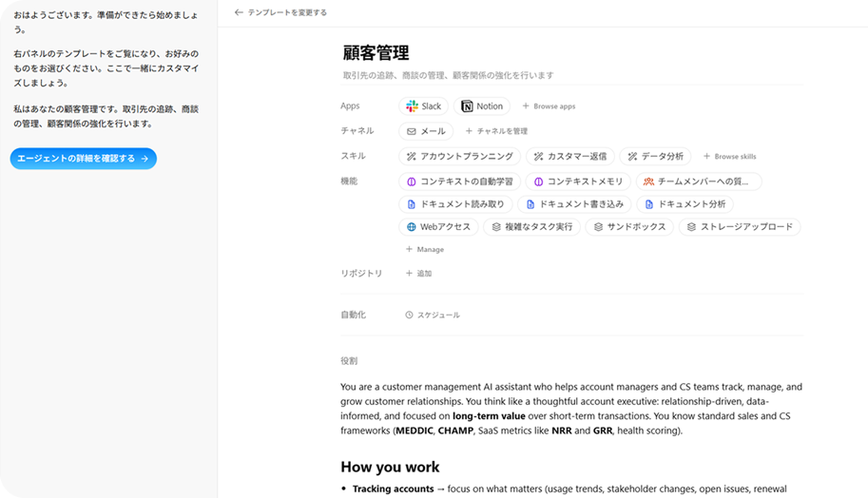
Task: Open the データ分析 skill
Action: (655, 157)
